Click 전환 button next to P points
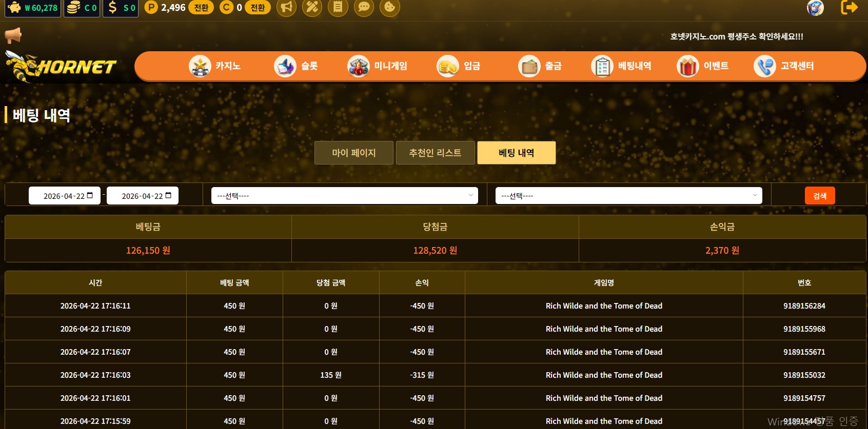This screenshot has width=868, height=429. pos(201,8)
